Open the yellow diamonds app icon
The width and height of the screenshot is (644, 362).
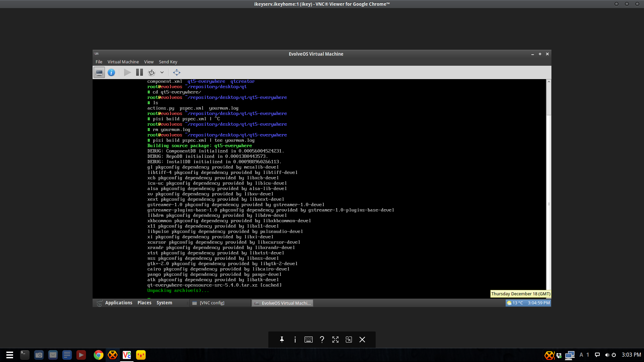141,355
